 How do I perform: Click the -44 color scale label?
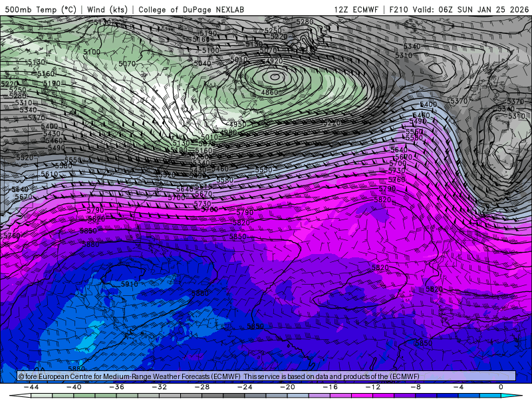pyautogui.click(x=31, y=387)
